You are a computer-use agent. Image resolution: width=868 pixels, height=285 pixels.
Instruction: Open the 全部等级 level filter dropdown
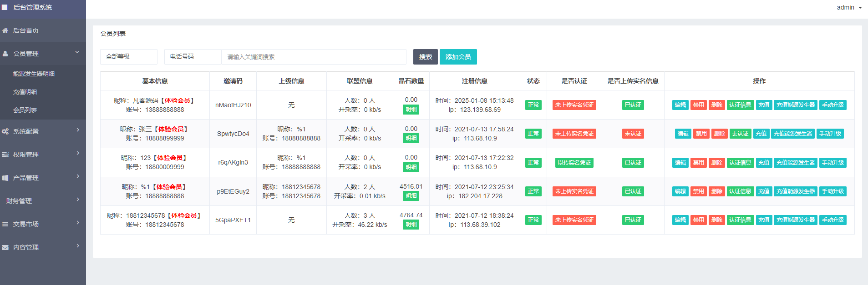[128, 57]
